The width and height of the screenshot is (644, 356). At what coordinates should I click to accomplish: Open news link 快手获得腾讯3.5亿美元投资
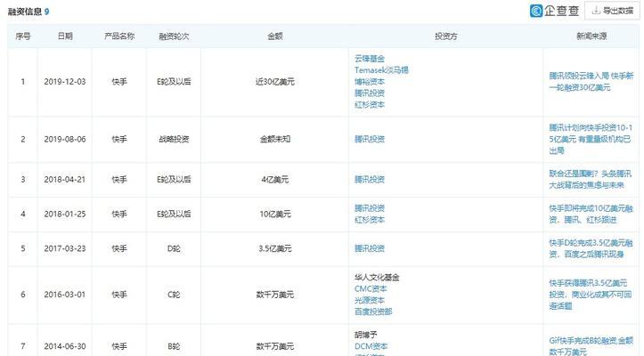[591, 295]
